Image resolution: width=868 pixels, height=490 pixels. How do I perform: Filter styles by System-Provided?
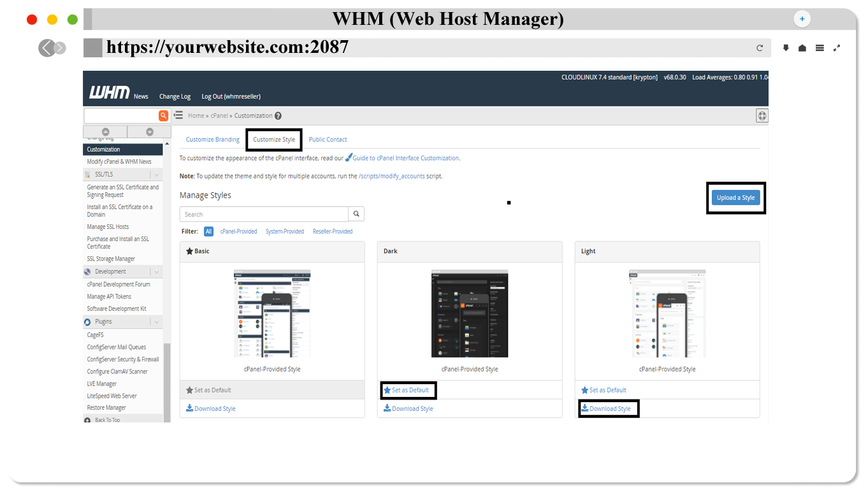point(285,231)
